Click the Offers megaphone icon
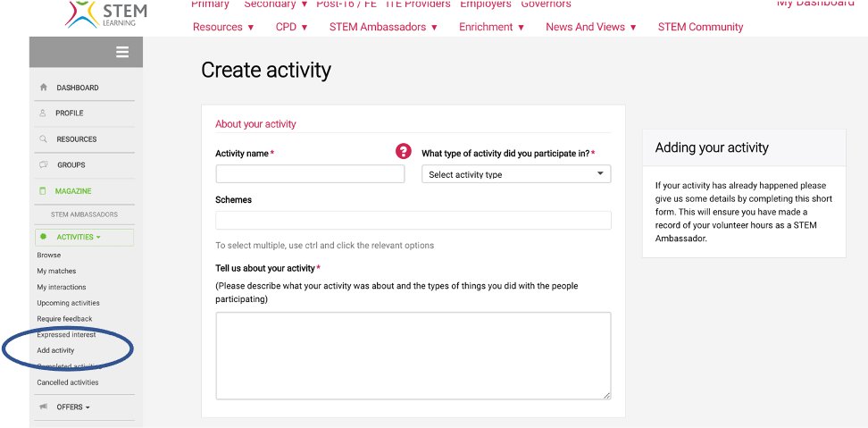This screenshot has height=428, width=868. (44, 407)
